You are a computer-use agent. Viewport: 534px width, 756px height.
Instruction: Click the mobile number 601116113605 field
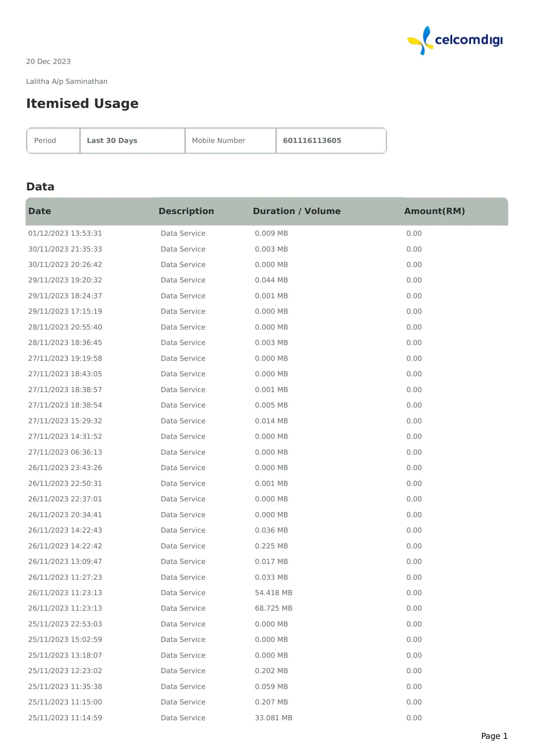(312, 141)
